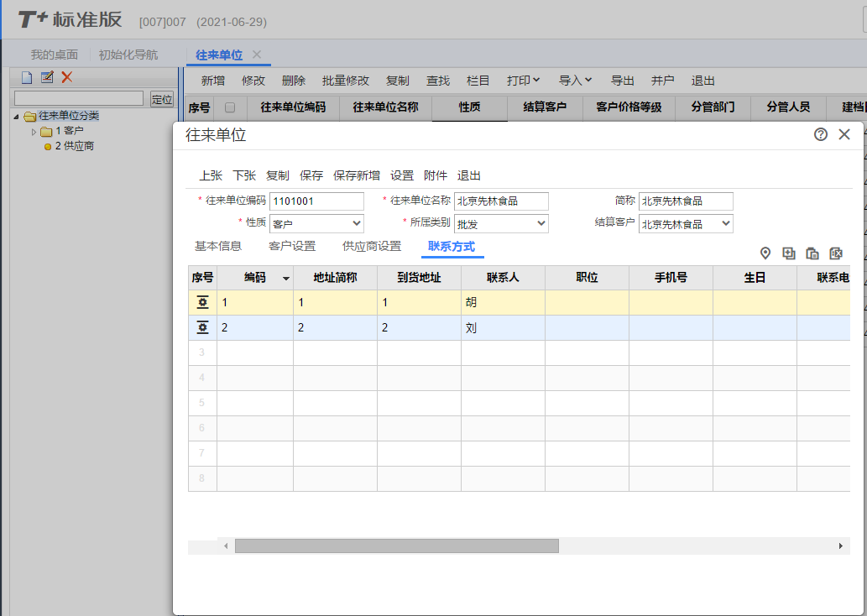The width and height of the screenshot is (867, 616).
Task: Select the 往来单位 tab
Action: [219, 55]
